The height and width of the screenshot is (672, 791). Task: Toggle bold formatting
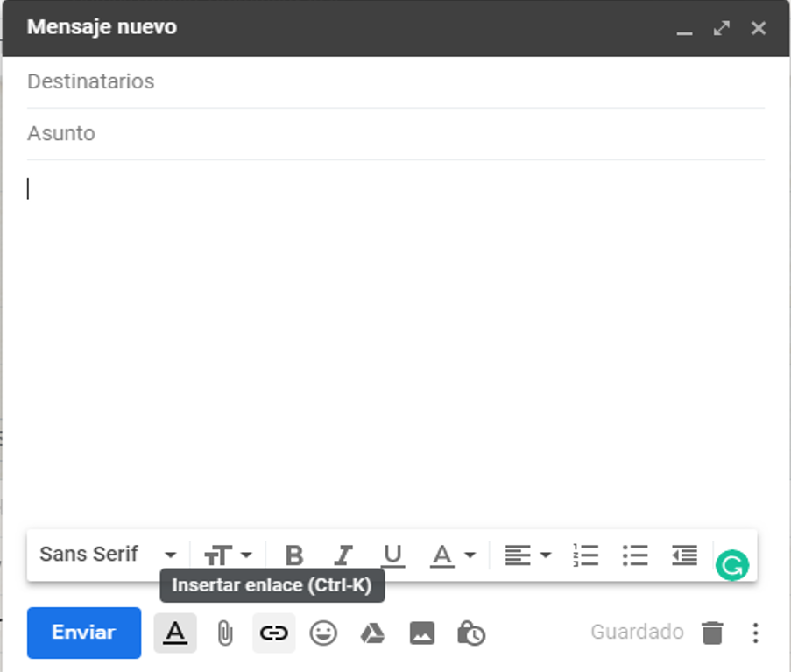point(294,555)
